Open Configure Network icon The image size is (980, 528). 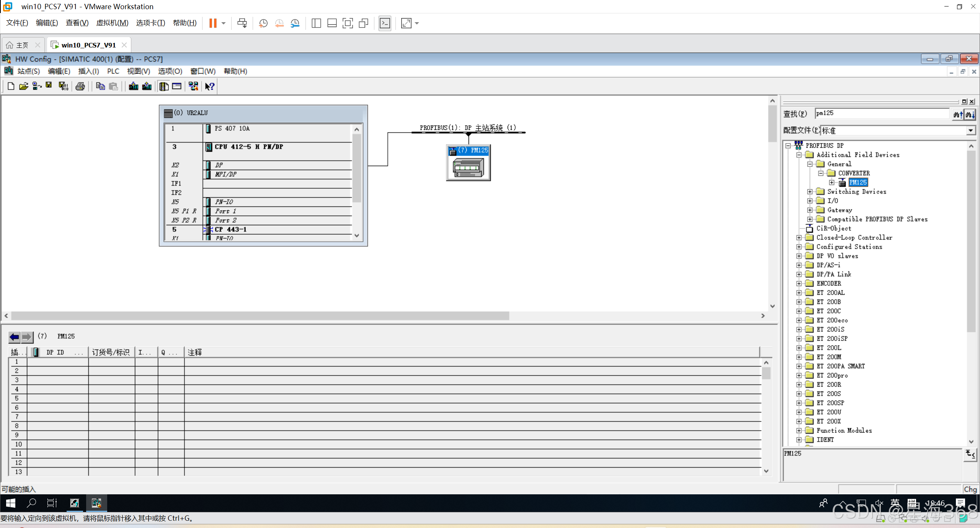click(x=193, y=86)
